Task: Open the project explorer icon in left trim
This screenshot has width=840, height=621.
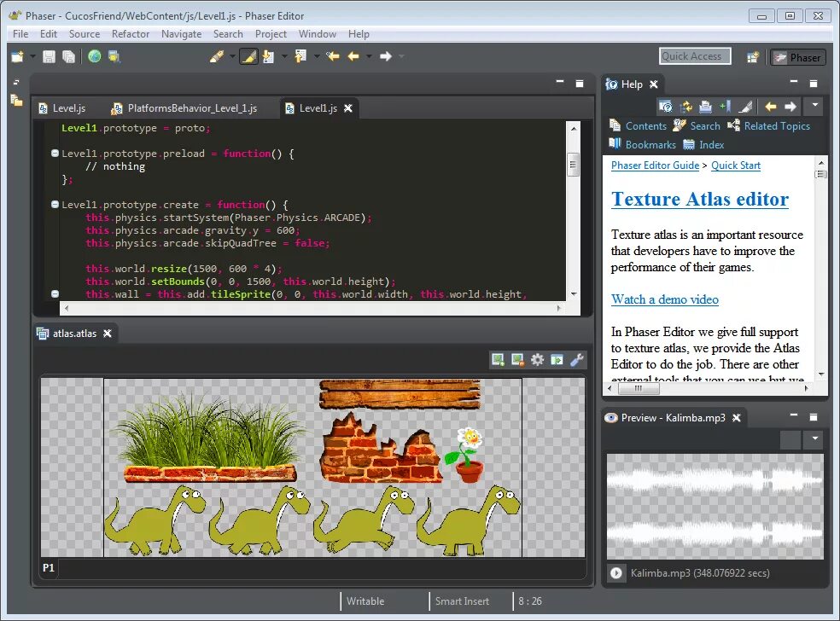Action: (x=16, y=101)
